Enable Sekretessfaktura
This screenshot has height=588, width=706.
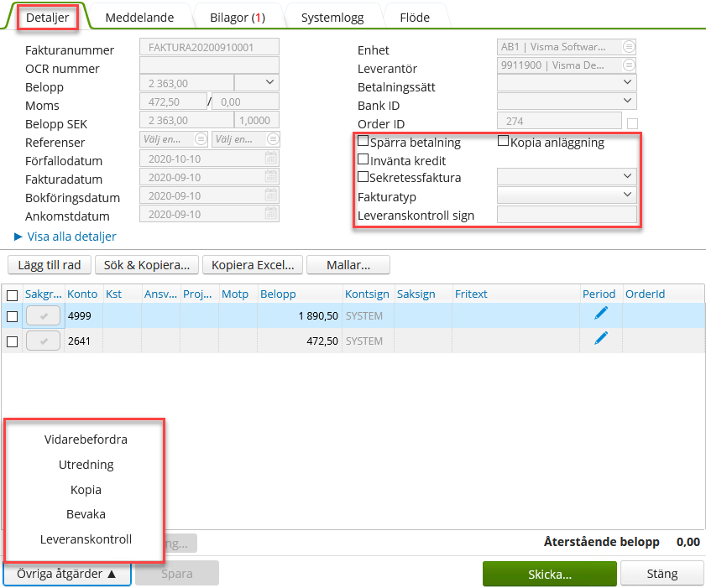coord(363,177)
